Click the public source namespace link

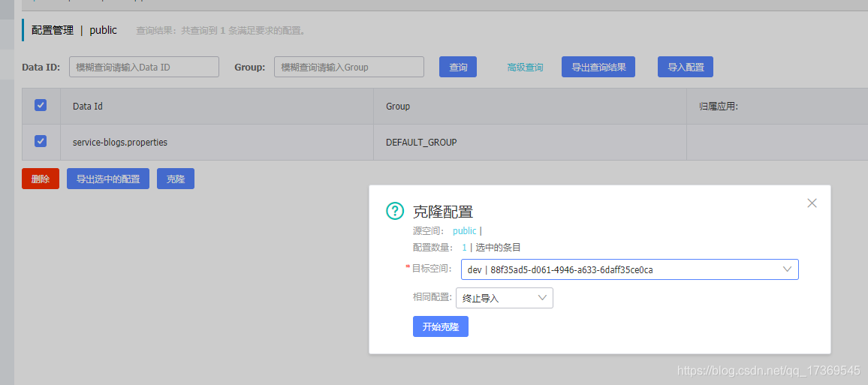(465, 230)
